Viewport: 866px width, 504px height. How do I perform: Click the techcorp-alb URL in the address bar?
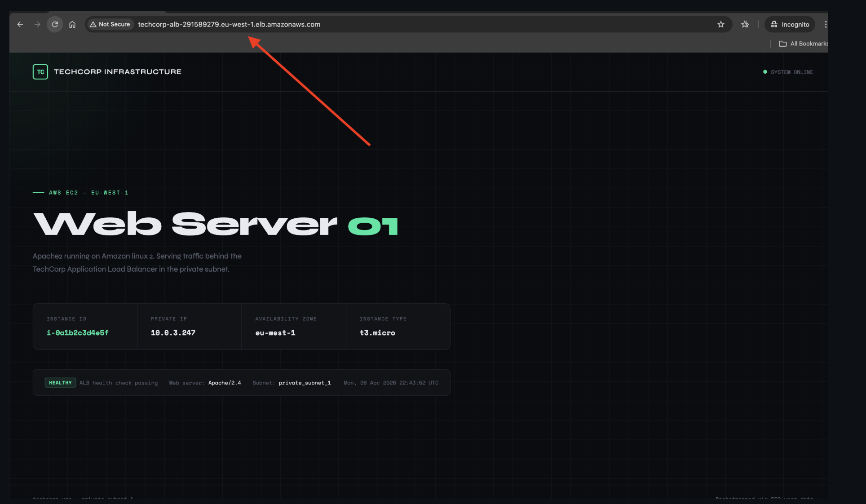pyautogui.click(x=229, y=24)
